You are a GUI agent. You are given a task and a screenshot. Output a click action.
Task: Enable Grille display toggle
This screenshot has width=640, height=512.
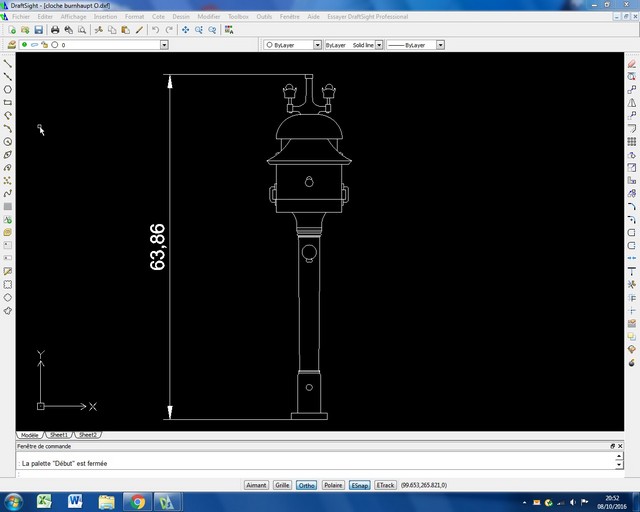tap(282, 485)
